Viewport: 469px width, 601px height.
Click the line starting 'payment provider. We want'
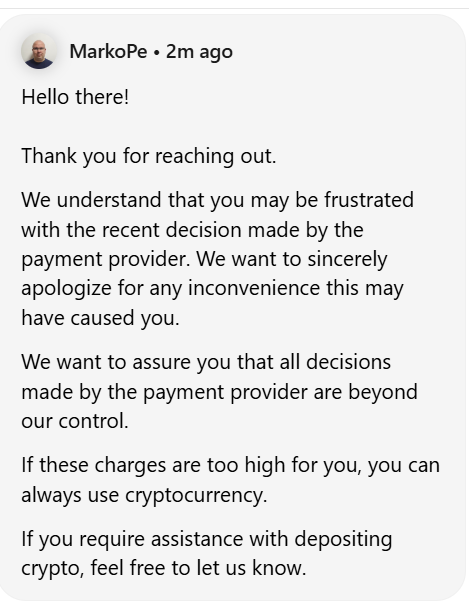(x=204, y=259)
